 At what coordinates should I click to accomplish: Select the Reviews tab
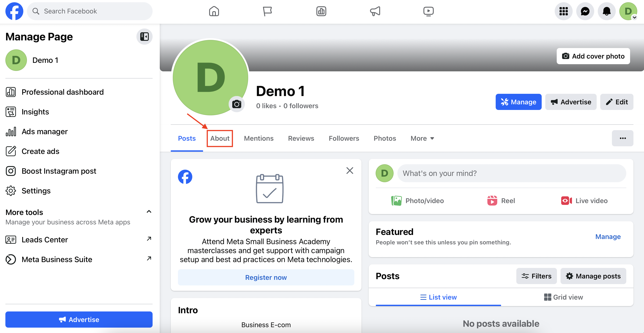(x=301, y=138)
